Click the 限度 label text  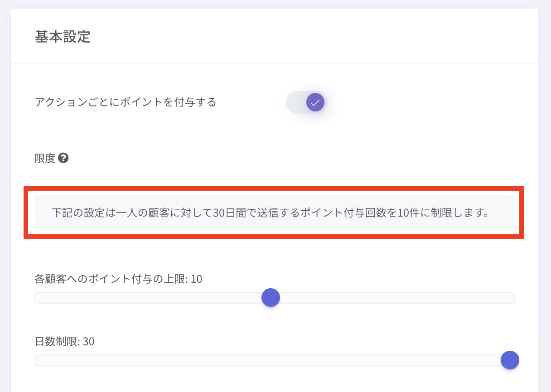click(x=45, y=158)
